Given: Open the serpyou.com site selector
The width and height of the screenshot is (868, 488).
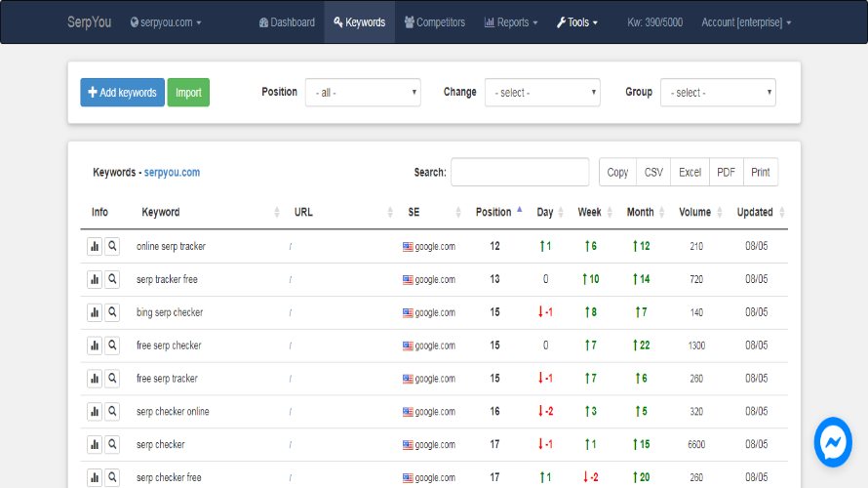Looking at the screenshot, I should click(166, 22).
